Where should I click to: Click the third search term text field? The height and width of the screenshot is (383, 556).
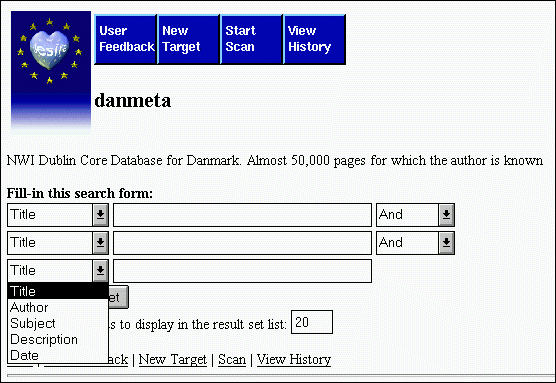242,271
